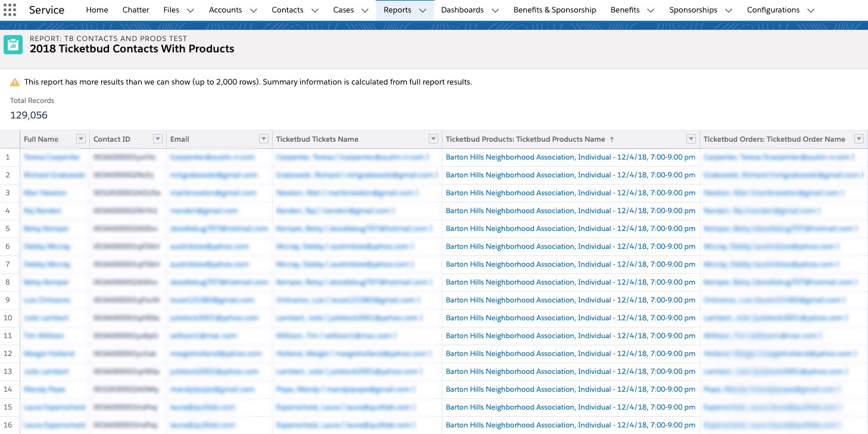Open the Files tab

(x=171, y=10)
